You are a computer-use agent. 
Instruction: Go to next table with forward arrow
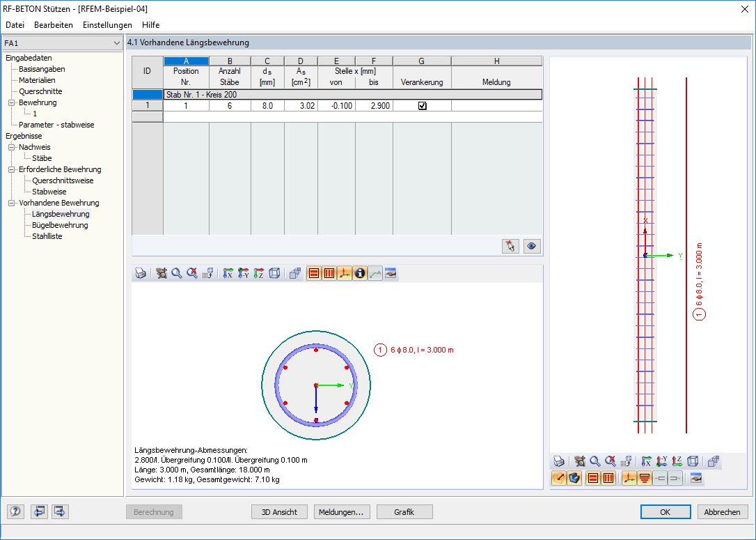click(60, 511)
